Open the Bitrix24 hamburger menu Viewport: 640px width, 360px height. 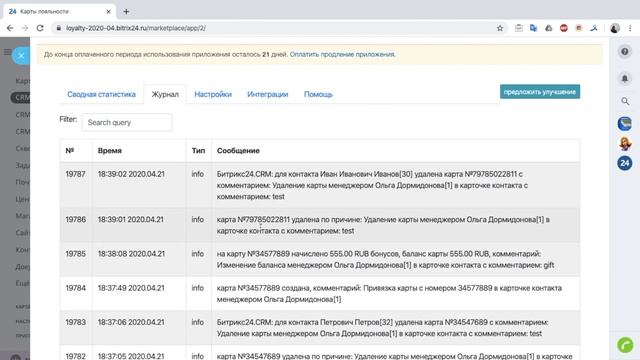(7, 52)
